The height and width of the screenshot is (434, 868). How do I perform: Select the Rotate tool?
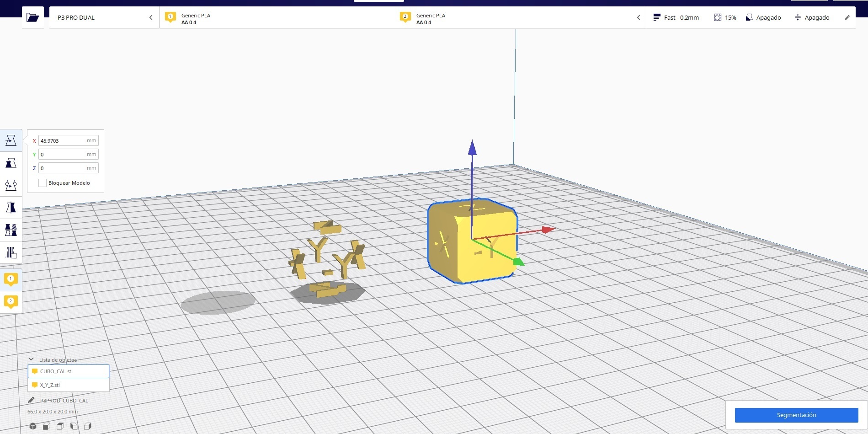[11, 185]
